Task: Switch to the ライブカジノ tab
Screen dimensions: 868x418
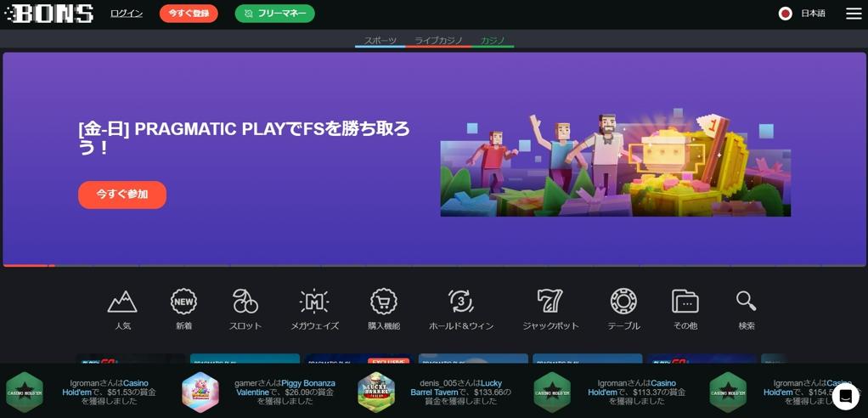Action: coord(438,41)
